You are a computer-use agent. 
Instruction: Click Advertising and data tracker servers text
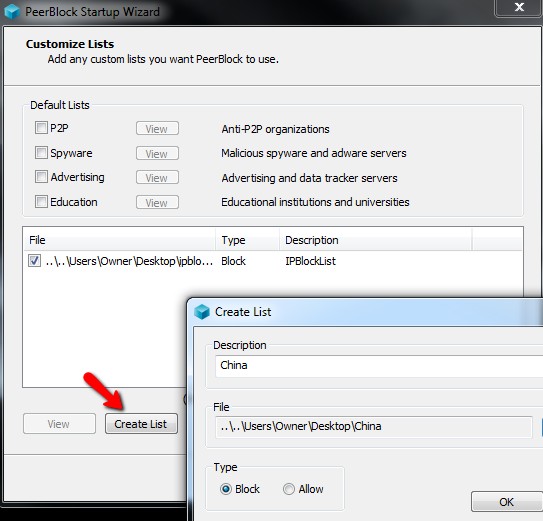309,178
